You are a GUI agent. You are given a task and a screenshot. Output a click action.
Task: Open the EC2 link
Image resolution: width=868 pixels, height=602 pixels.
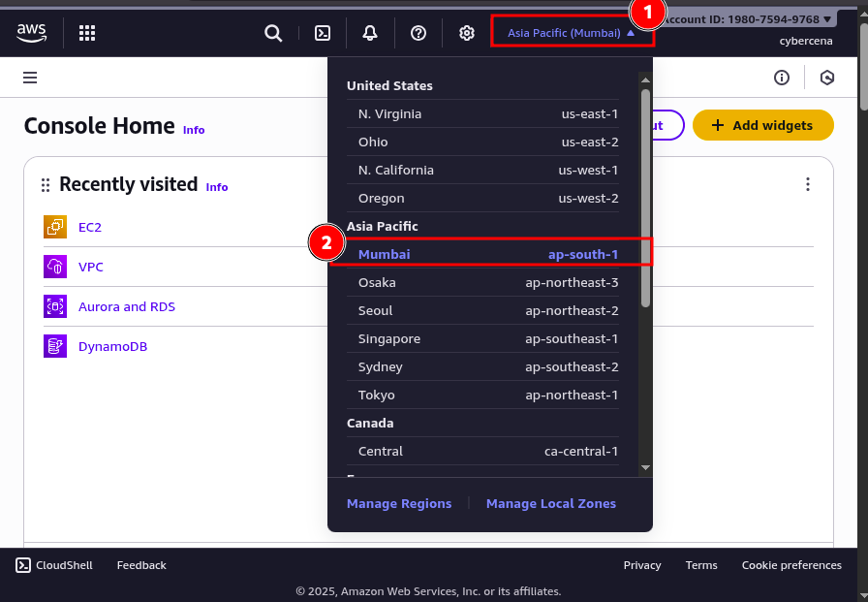[90, 227]
